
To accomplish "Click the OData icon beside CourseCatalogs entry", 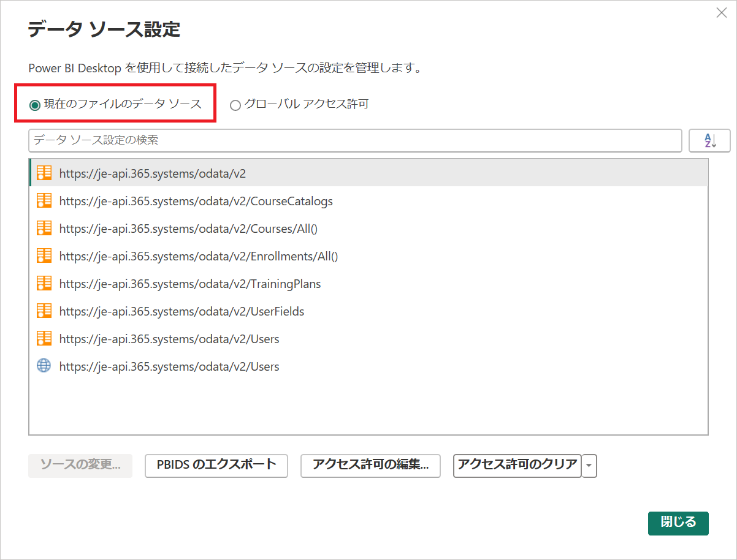I will (x=44, y=200).
